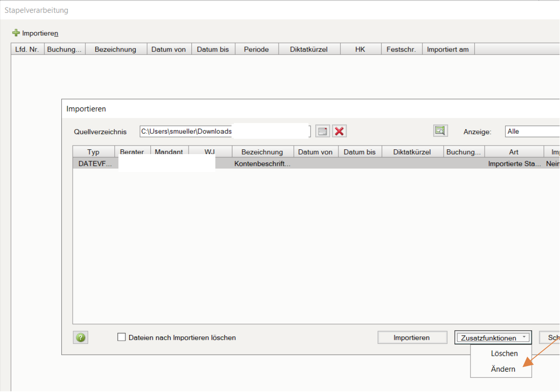This screenshot has height=392, width=560.
Task: Click the Diktatkürzel header in the dialog
Action: point(412,152)
